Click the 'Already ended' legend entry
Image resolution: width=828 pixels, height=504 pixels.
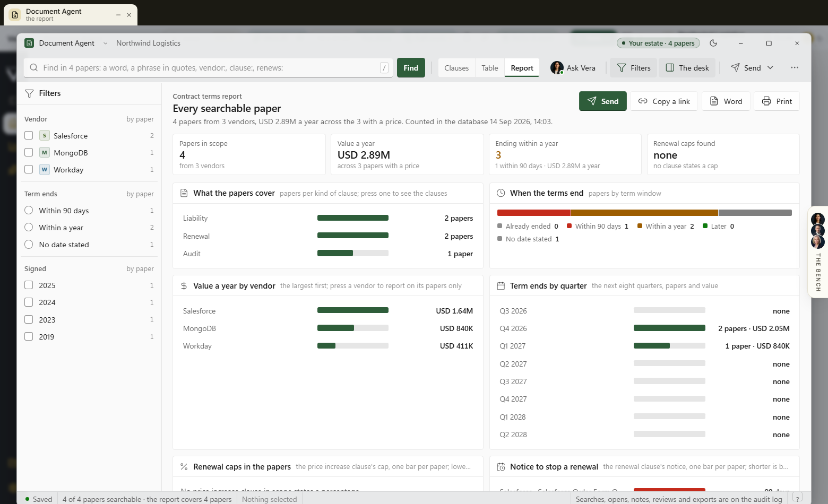click(528, 226)
